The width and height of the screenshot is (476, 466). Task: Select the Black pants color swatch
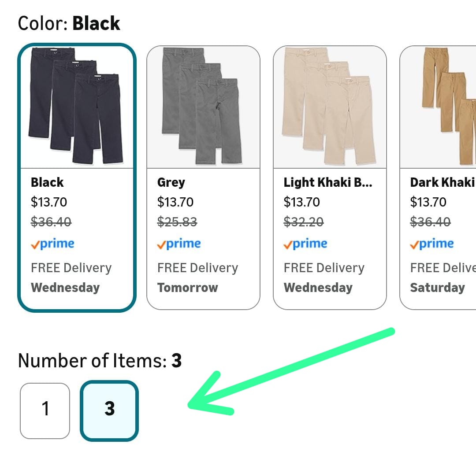77,178
